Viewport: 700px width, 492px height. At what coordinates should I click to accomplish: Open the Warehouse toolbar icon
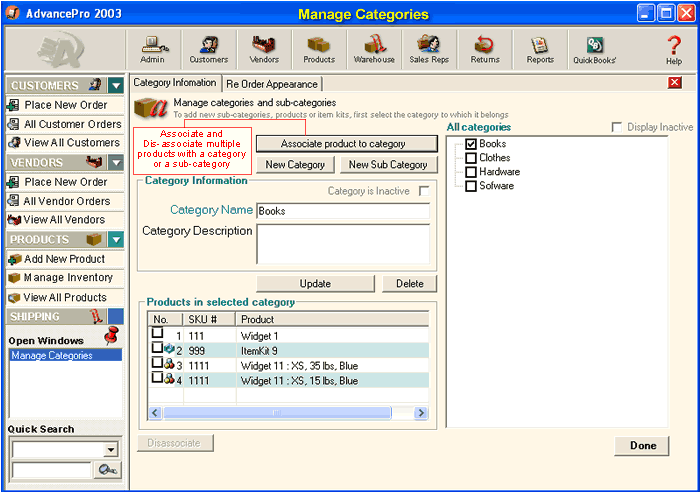click(x=374, y=50)
